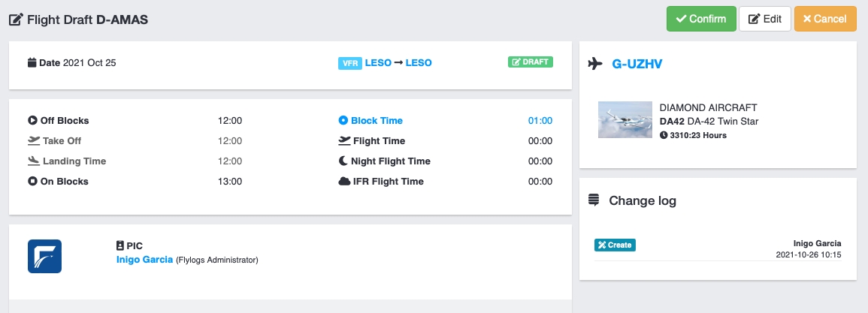This screenshot has height=313, width=868.
Task: Click the calendar icon next to Date
Action: [32, 63]
